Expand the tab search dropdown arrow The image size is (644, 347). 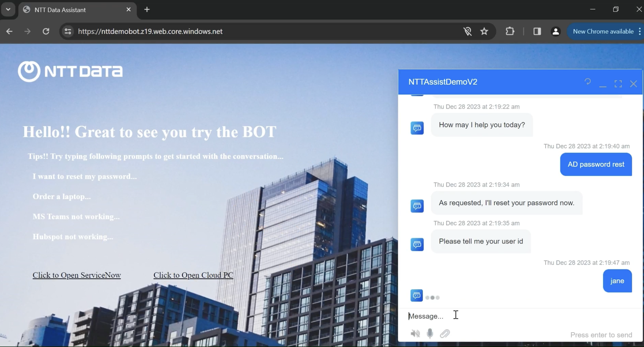pyautogui.click(x=8, y=9)
